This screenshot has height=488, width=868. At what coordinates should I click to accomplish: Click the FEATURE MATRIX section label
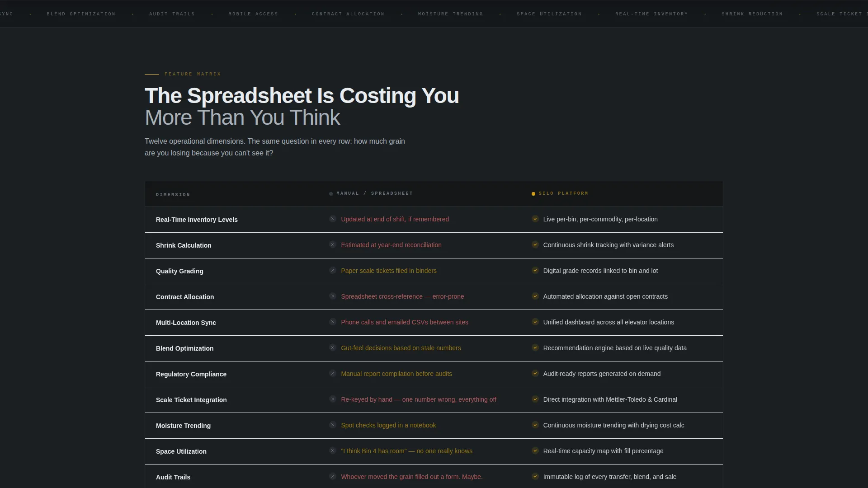[193, 74]
